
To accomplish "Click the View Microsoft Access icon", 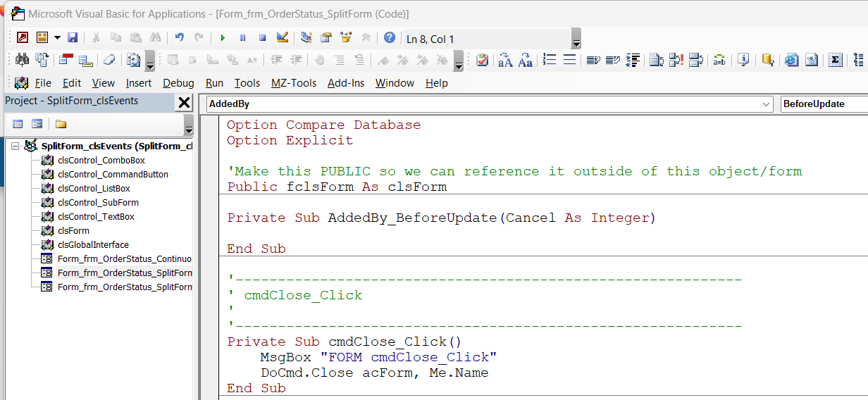I will [x=23, y=38].
